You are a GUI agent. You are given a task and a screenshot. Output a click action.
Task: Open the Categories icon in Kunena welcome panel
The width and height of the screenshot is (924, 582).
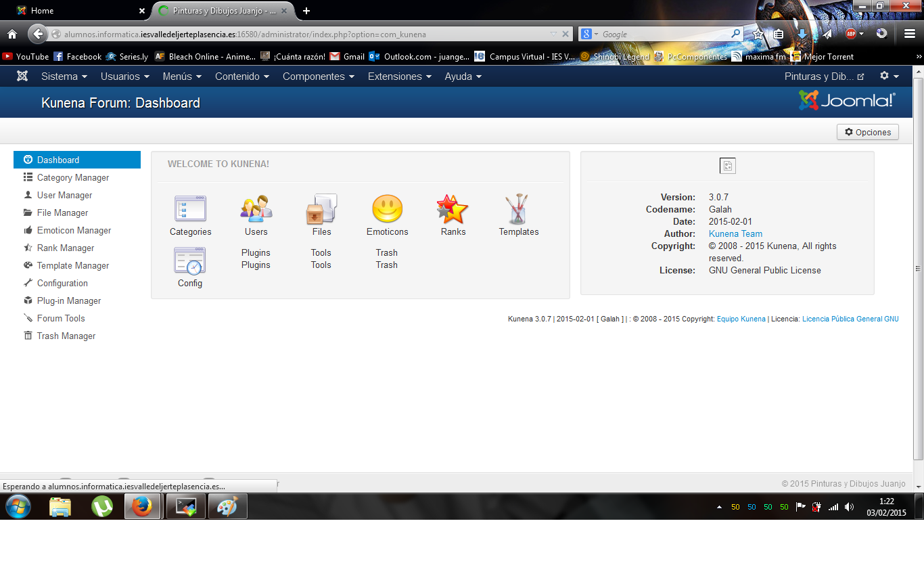(190, 209)
